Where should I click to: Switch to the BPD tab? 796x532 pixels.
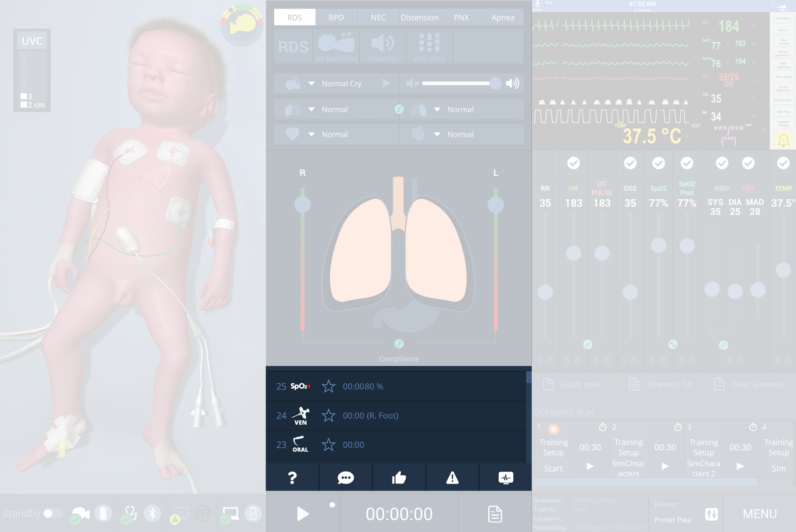336,17
